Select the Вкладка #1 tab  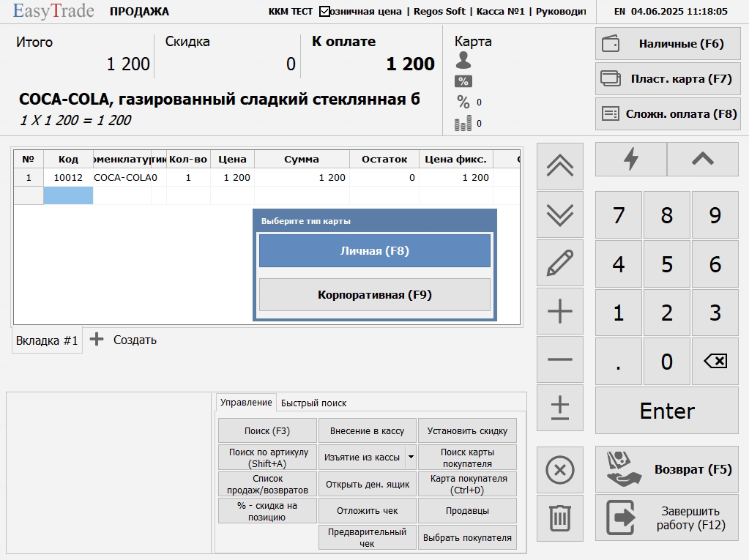coord(47,340)
